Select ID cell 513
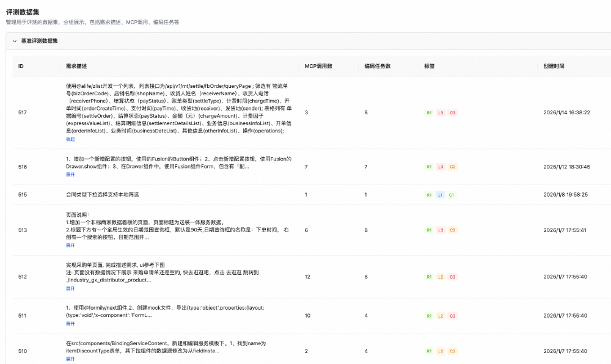The image size is (611, 364). pos(23,230)
